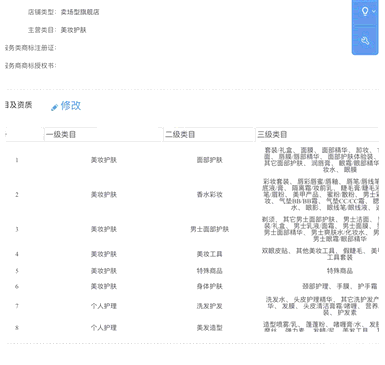385x365 pixels.
Task: Click the 男士面部护肤 cell in row 3
Action: pyautogui.click(x=209, y=229)
